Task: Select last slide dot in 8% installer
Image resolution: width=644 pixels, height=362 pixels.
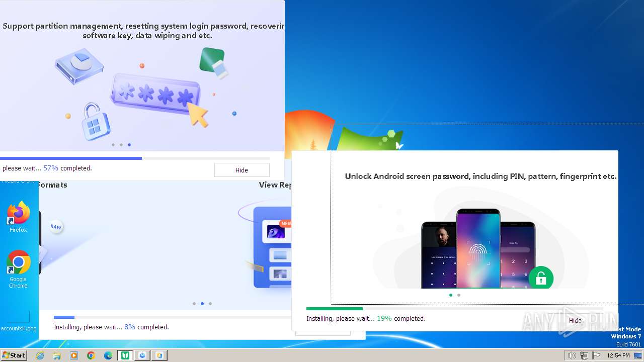Action: 210,304
